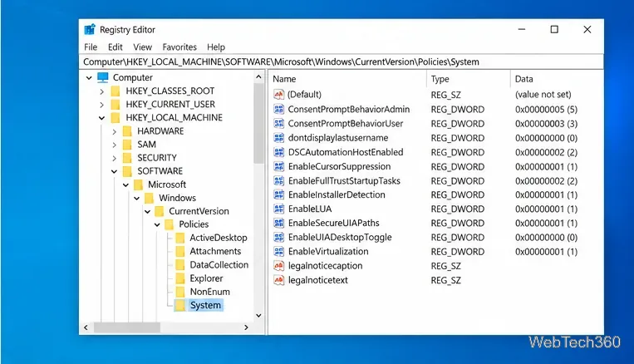Viewport: 634px width, 364px height.
Task: Expand the SECURITY key
Action: [114, 158]
